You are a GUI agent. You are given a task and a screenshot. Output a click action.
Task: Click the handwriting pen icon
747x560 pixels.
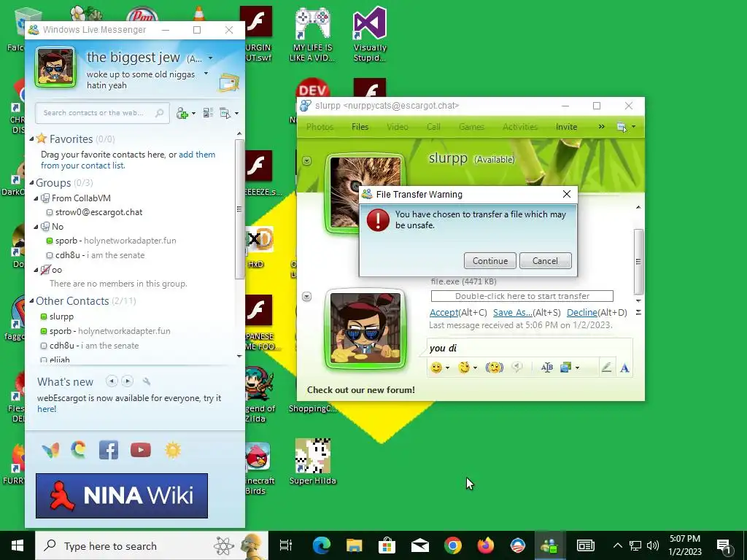(x=606, y=367)
